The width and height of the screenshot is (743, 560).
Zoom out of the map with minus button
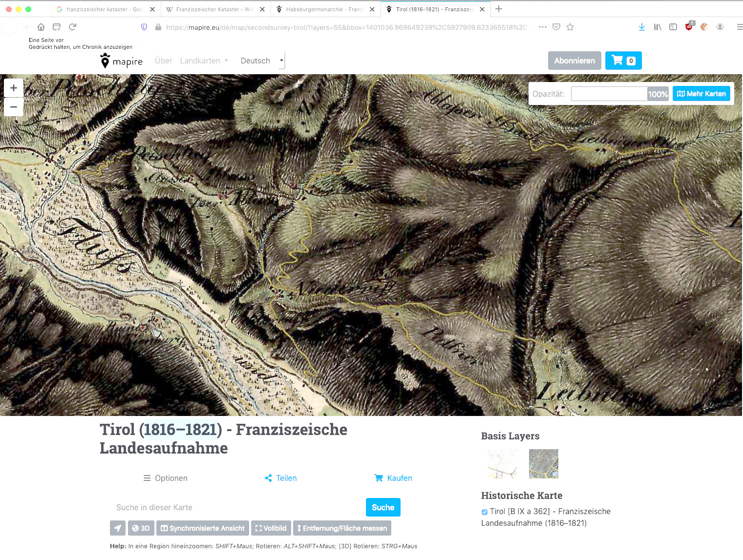[14, 107]
